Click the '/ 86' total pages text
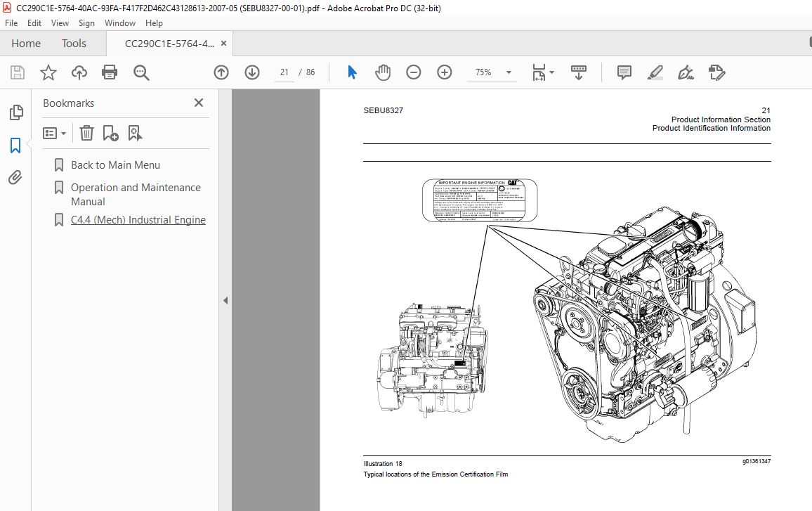 pyautogui.click(x=306, y=72)
